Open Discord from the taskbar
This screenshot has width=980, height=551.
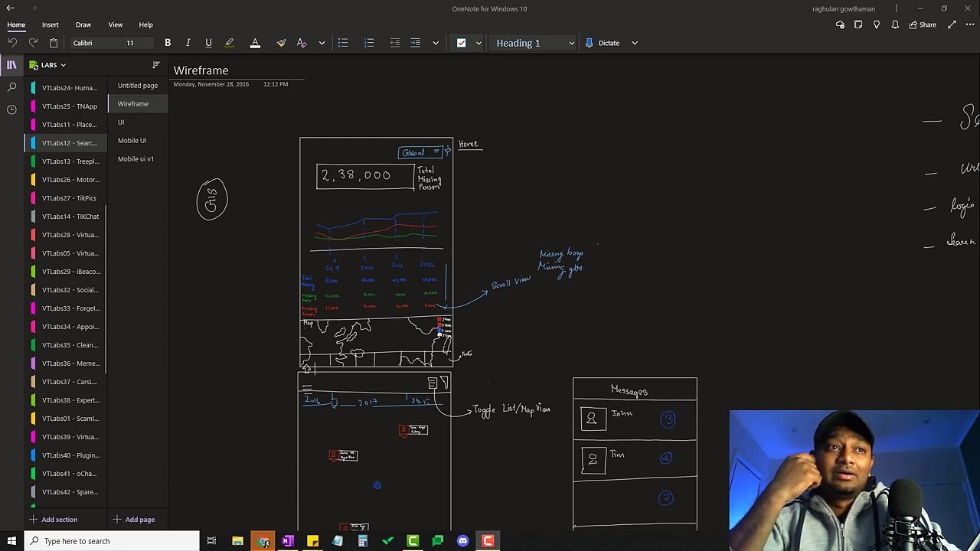point(462,541)
